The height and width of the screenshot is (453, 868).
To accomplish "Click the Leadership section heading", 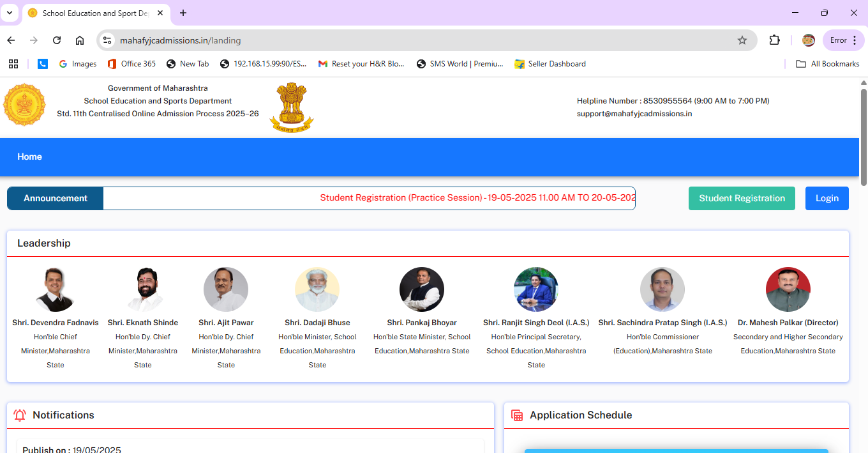I will 44,243.
